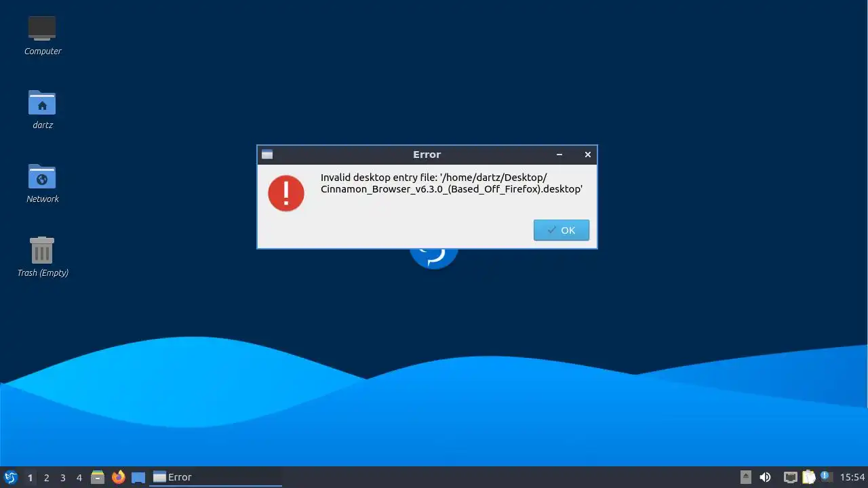Select the Network desktop icon

42,183
